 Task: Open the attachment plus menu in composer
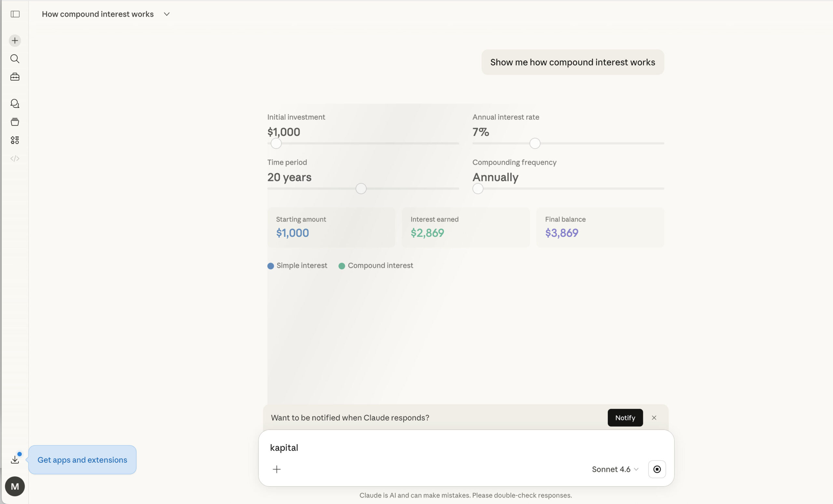point(277,469)
